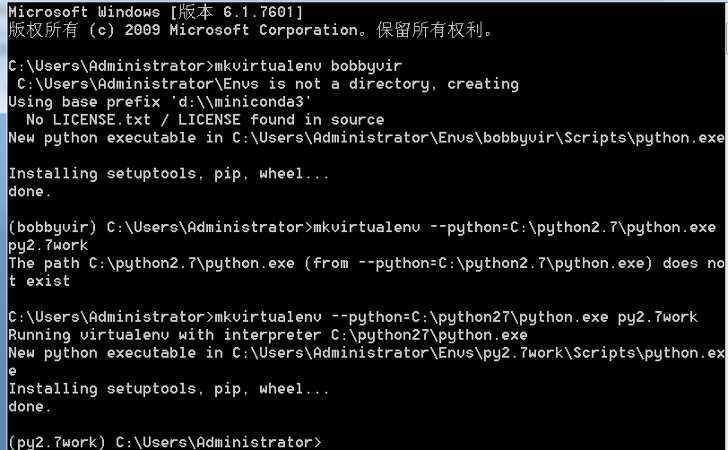Click the '(bobbyvir)' prompt prefix
This screenshot has height=450, width=728.
coord(52,228)
